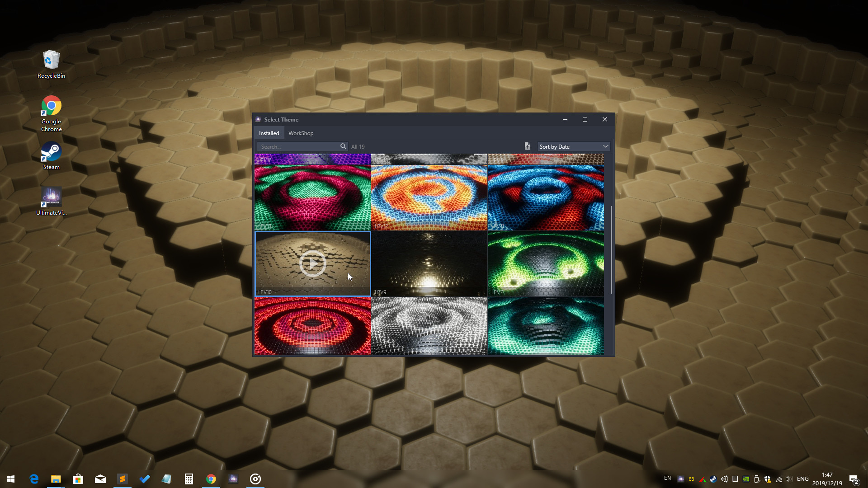Play preview of the LPV10 theme

click(x=312, y=263)
